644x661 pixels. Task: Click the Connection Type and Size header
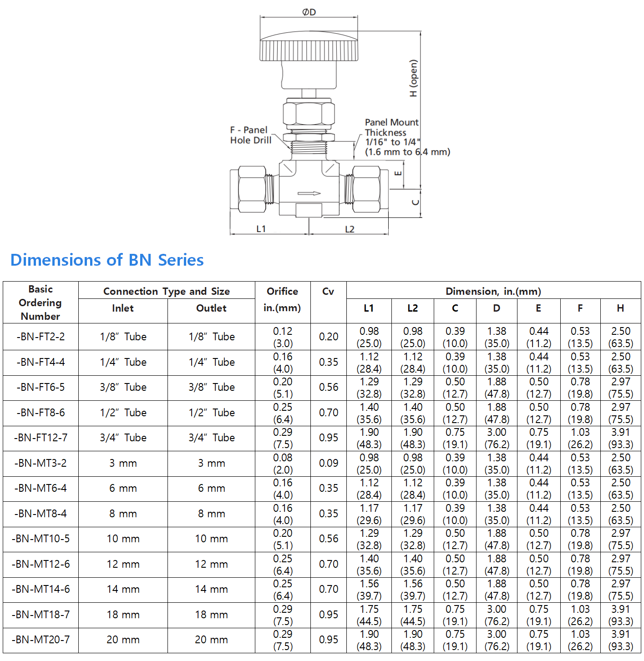coord(167,291)
